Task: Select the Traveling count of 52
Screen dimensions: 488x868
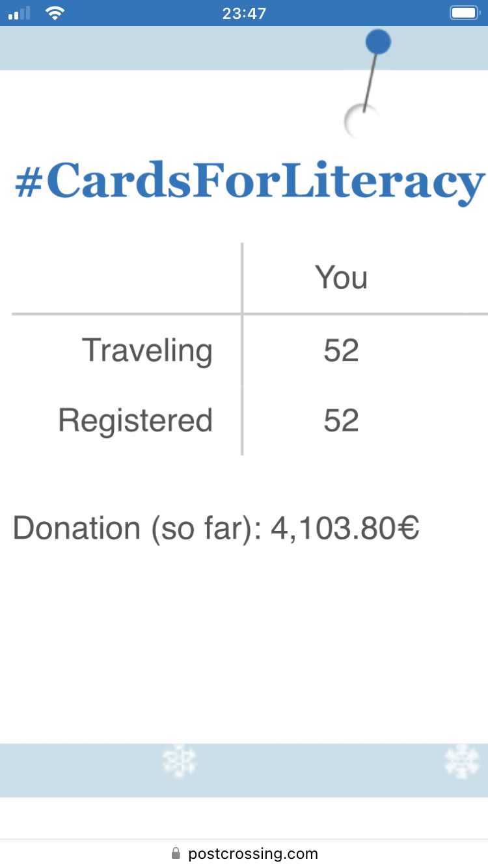Action: [x=342, y=351]
